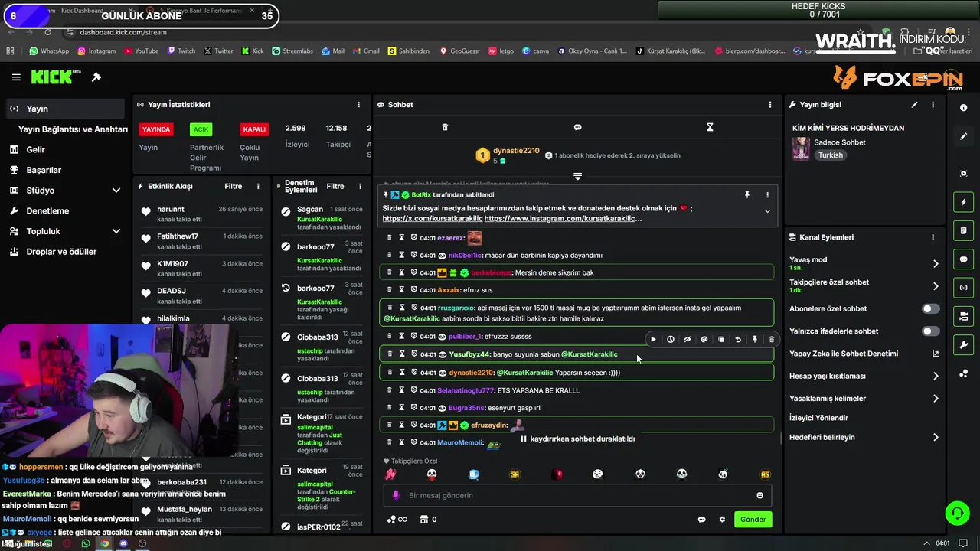Click the Bir mesaj gönderin input field

point(578,495)
